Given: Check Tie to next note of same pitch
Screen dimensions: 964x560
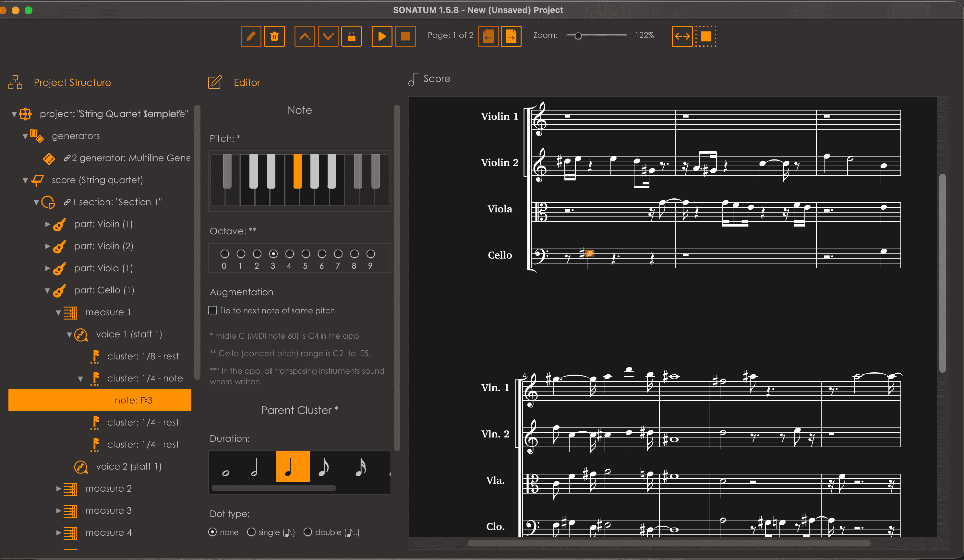Looking at the screenshot, I should [x=213, y=310].
